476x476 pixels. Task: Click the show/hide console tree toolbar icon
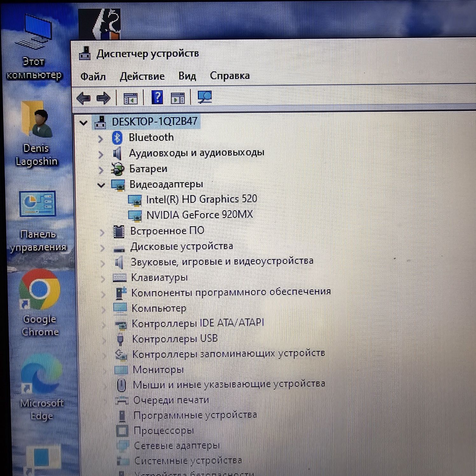(130, 98)
